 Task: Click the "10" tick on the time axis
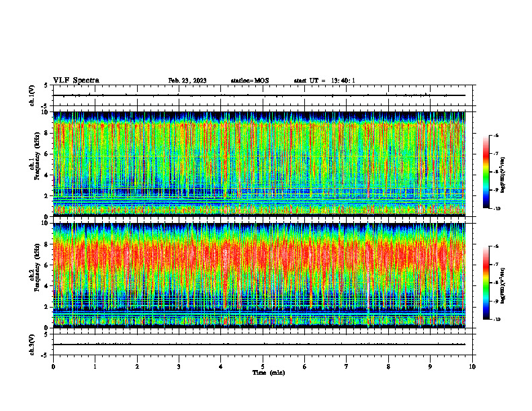click(x=472, y=367)
